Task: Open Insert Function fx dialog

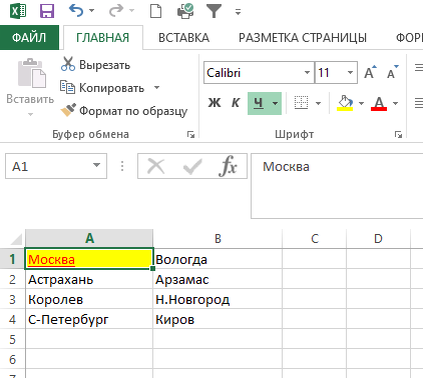Action: coord(228,166)
